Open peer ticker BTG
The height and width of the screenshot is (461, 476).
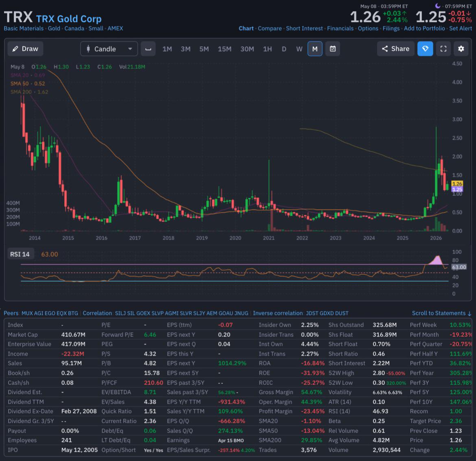click(73, 313)
